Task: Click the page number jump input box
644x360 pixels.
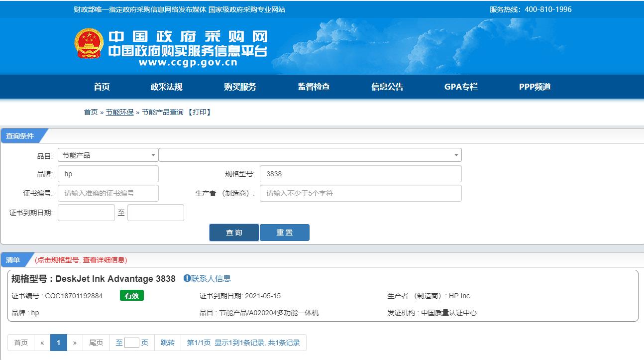Action: pos(132,343)
